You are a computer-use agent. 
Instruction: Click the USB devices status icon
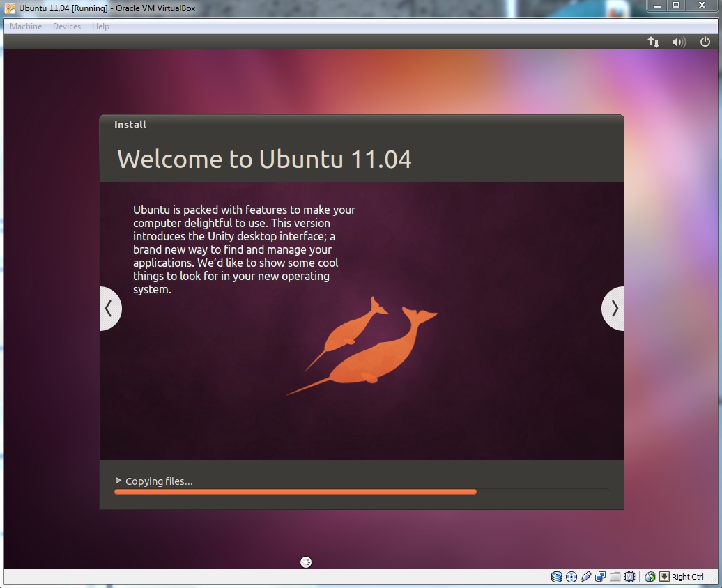coord(585,576)
